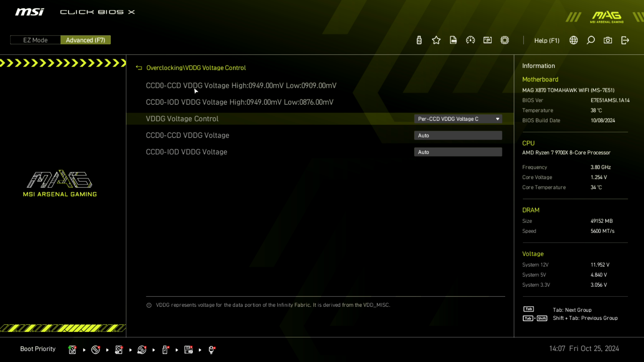Open the search magnifier icon
Image resolution: width=644 pixels, height=362 pixels.
tap(591, 40)
